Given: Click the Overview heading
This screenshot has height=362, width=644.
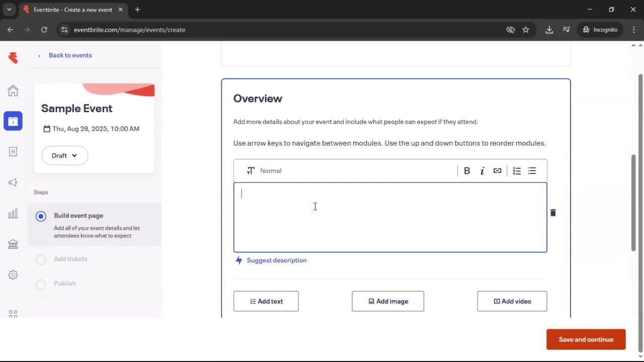Looking at the screenshot, I should point(258,99).
